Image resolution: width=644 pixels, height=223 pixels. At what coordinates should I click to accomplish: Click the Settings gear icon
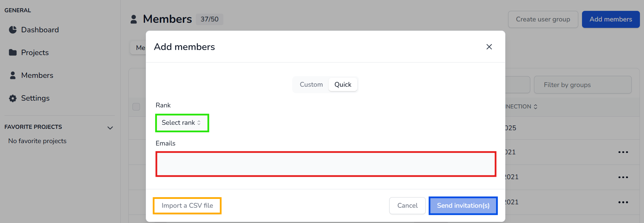click(x=13, y=98)
